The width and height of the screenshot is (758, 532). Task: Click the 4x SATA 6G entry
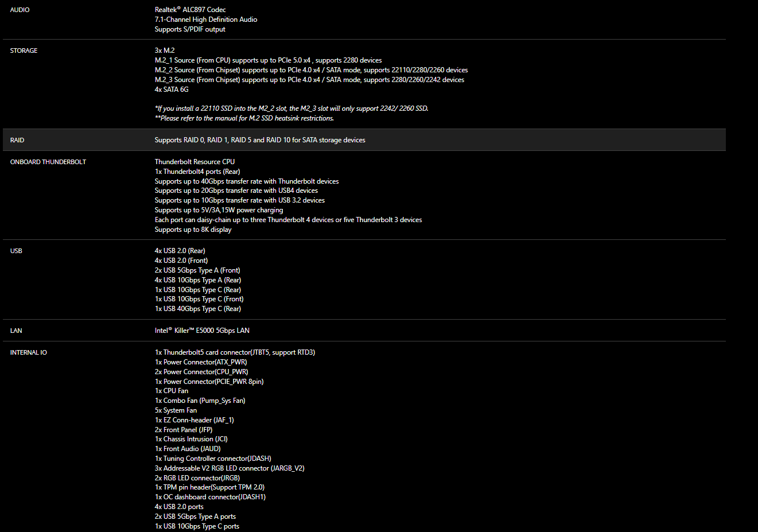click(x=172, y=90)
